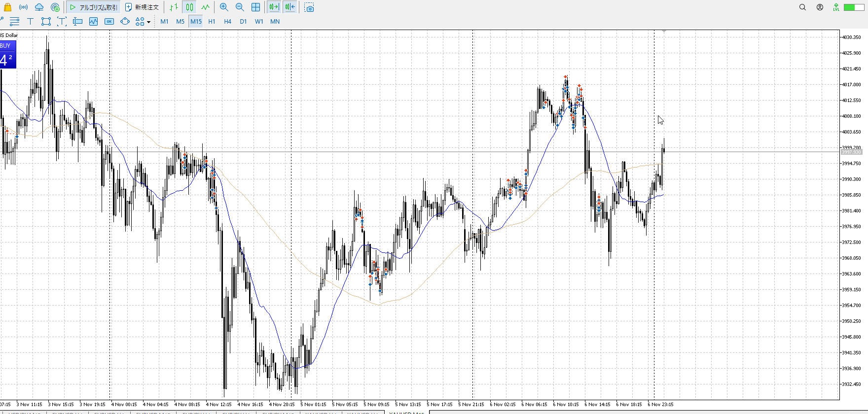The image size is (868, 414).
Task: Click the blue BUY one-click trading panel
Action: tap(8, 55)
